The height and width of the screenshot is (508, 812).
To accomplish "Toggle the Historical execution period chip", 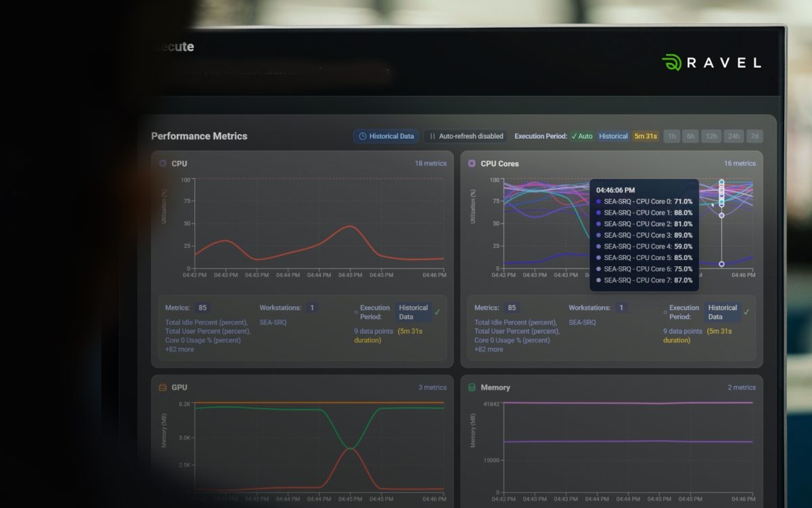I will pyautogui.click(x=613, y=136).
